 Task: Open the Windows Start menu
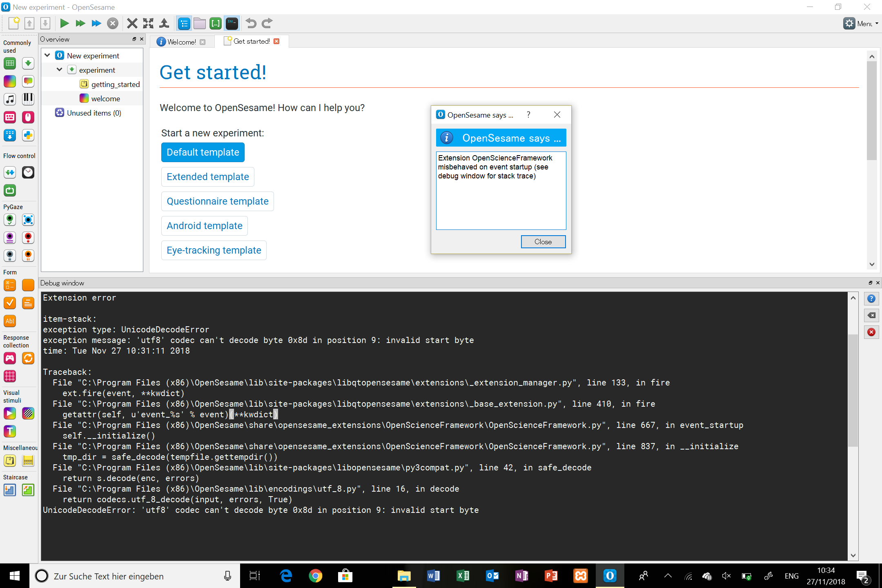click(15, 576)
